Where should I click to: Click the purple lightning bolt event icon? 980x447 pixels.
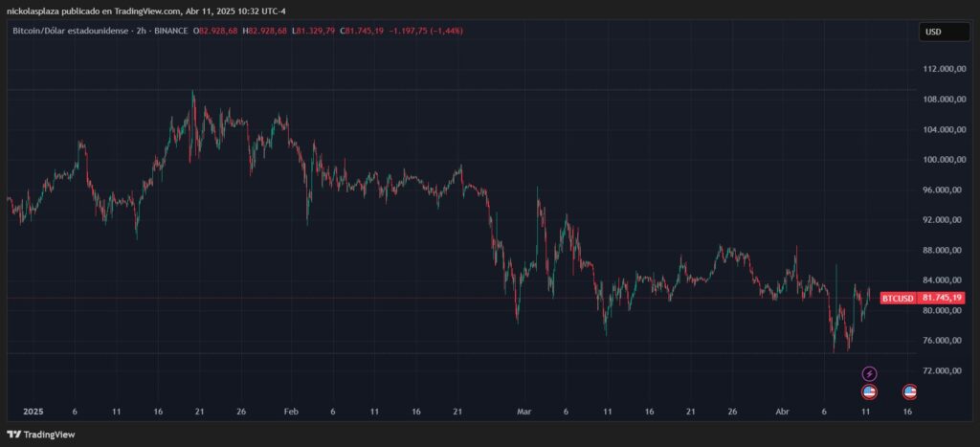(869, 373)
